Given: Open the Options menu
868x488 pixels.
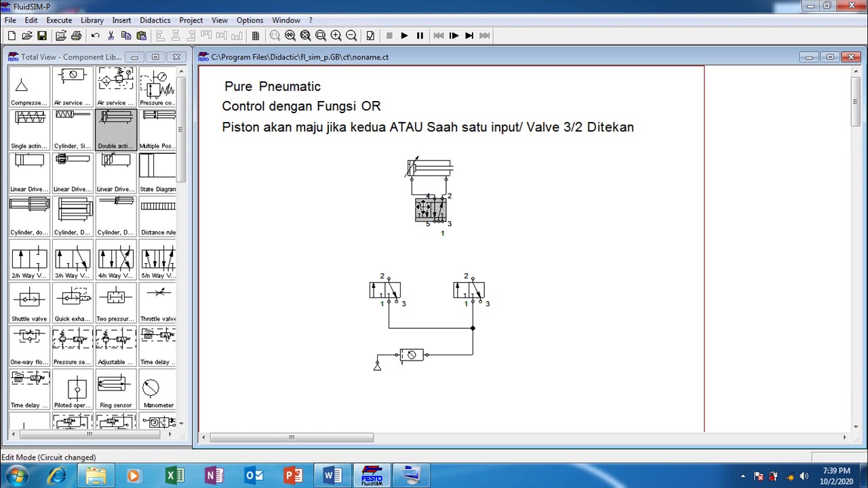Looking at the screenshot, I should 250,20.
